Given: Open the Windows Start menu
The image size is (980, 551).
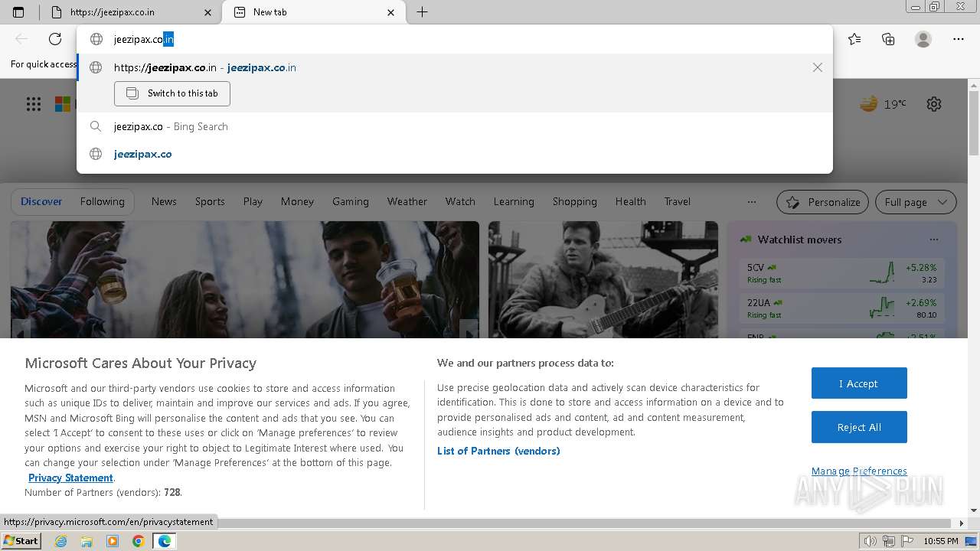Looking at the screenshot, I should pyautogui.click(x=21, y=541).
